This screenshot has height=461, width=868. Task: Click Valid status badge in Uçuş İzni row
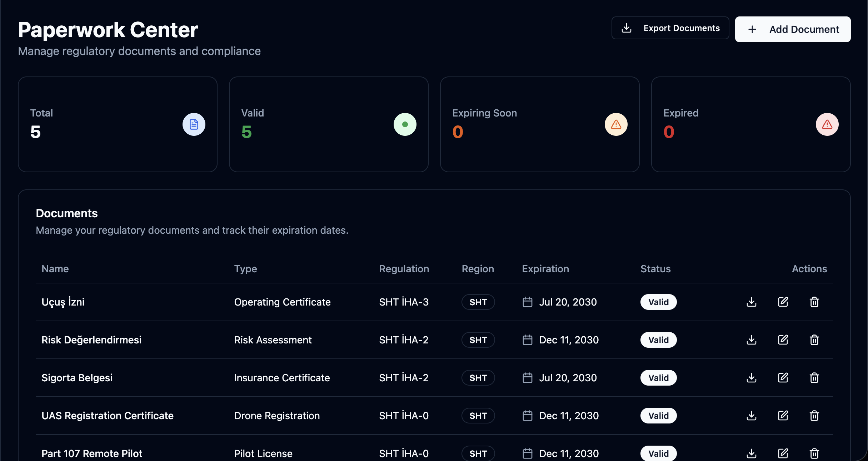658,302
